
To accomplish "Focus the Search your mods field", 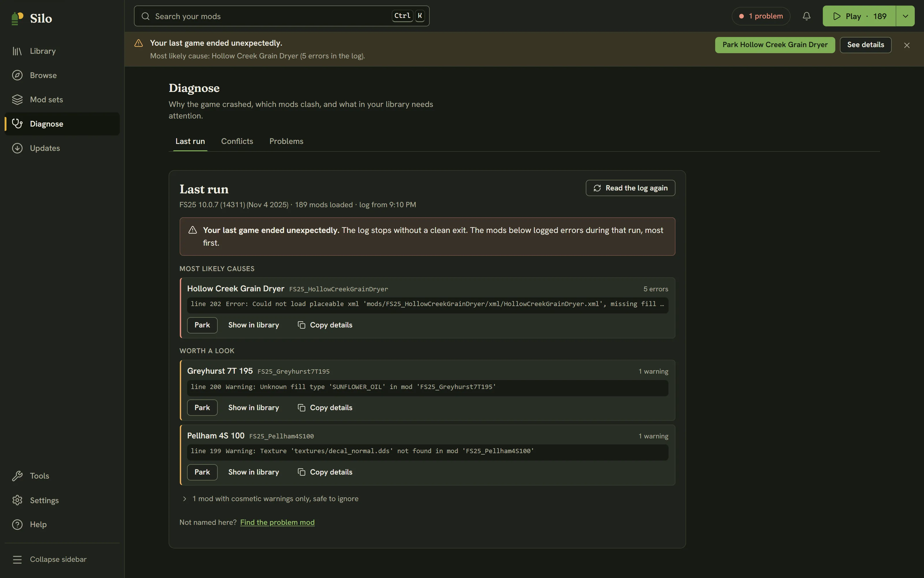I will coord(282,16).
